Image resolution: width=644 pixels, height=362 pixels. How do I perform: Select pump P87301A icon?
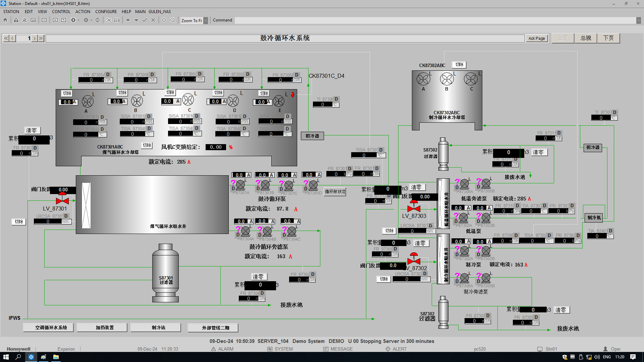click(240, 185)
